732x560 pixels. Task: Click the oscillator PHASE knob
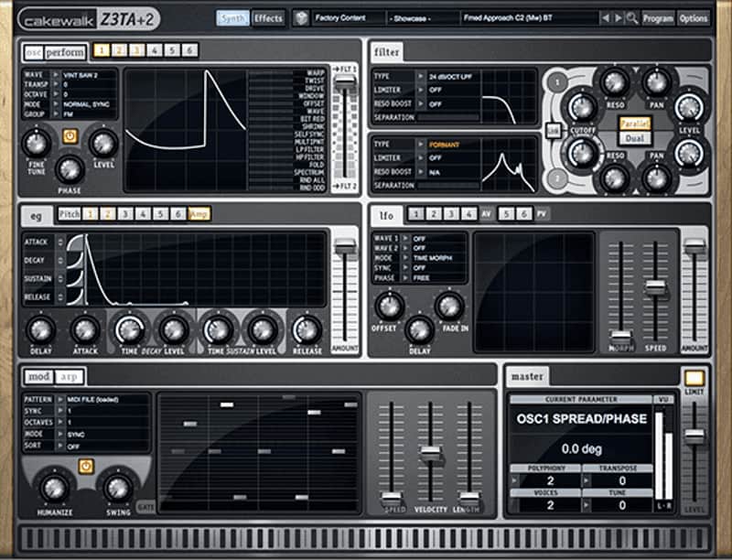click(70, 169)
